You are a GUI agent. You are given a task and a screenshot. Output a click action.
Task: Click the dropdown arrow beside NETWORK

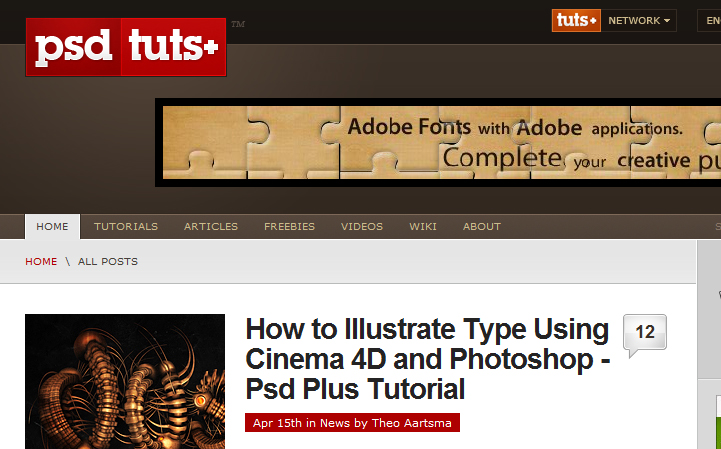pos(667,21)
